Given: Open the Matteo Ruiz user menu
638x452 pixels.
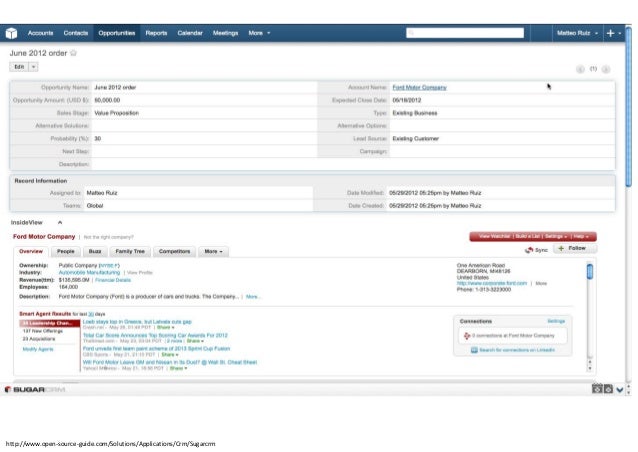Looking at the screenshot, I should coord(577,33).
